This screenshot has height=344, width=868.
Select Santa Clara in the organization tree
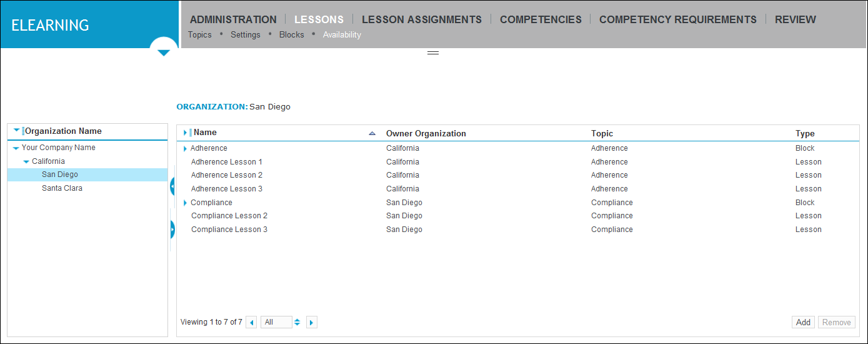click(x=62, y=188)
